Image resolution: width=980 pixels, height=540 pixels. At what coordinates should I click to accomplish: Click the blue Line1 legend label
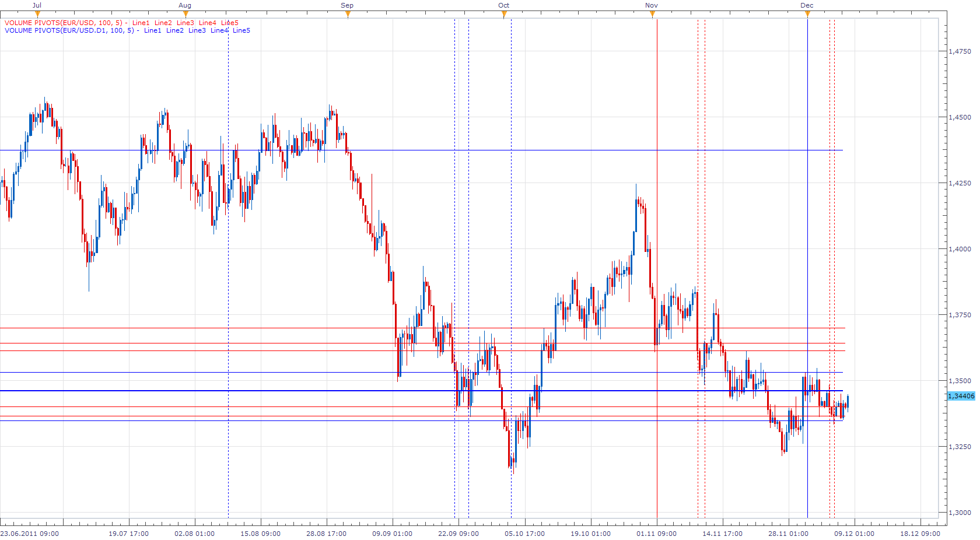coord(153,30)
